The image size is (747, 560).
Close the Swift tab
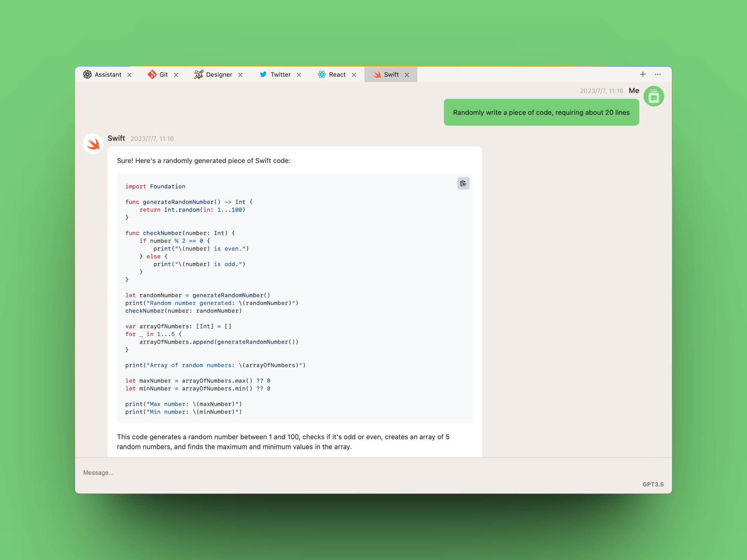[x=407, y=75]
